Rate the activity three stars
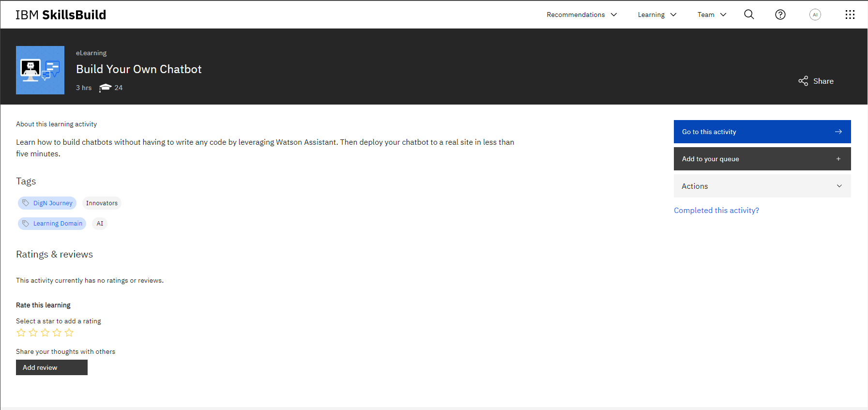This screenshot has height=410, width=868. [x=45, y=333]
